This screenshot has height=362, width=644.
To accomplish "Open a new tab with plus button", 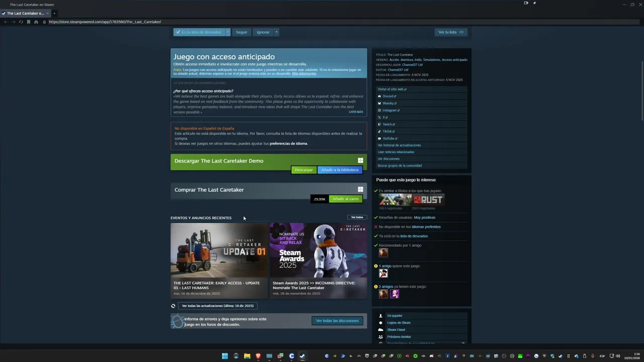I will 54,13.
